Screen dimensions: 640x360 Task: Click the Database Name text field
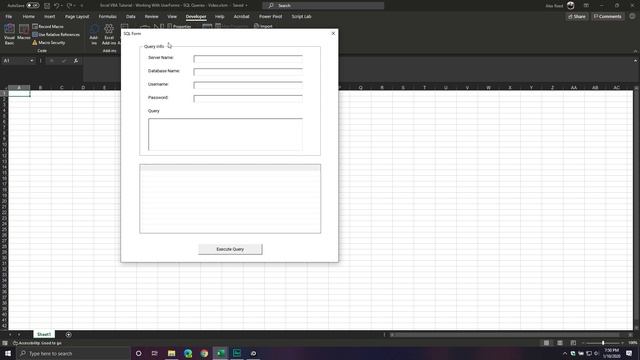248,72
